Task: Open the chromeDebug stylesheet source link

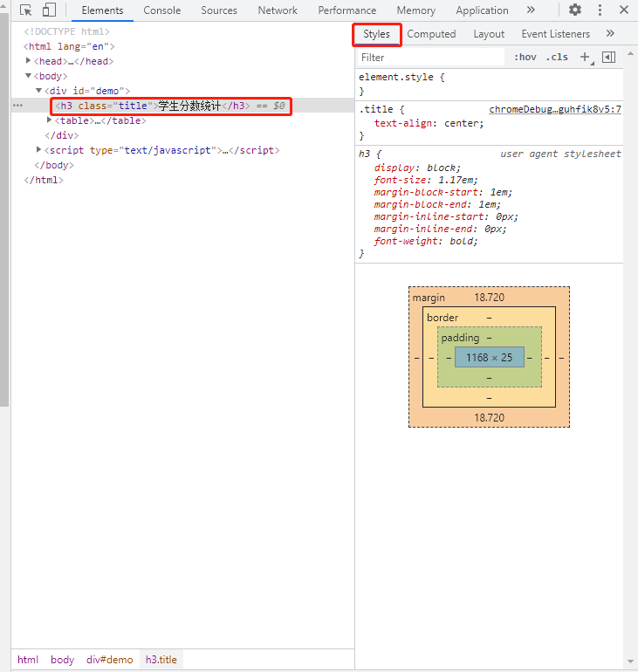Action: 555,109
